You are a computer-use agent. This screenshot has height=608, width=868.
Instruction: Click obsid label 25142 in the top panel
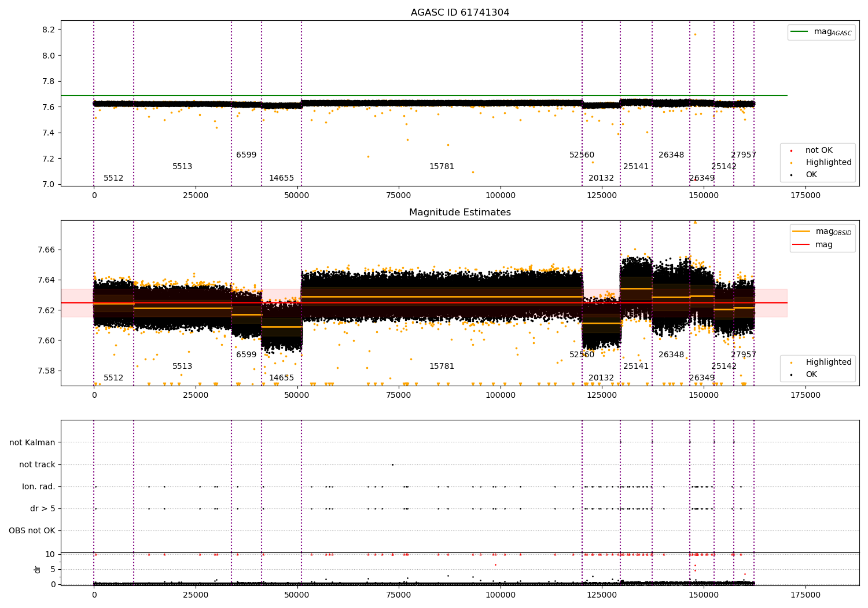[724, 167]
